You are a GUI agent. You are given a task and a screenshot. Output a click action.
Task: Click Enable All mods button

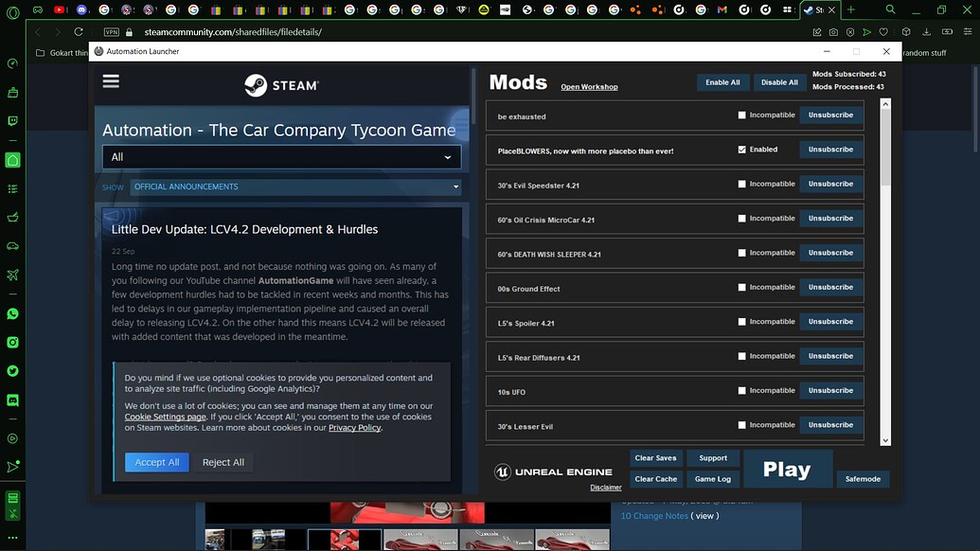[722, 82]
